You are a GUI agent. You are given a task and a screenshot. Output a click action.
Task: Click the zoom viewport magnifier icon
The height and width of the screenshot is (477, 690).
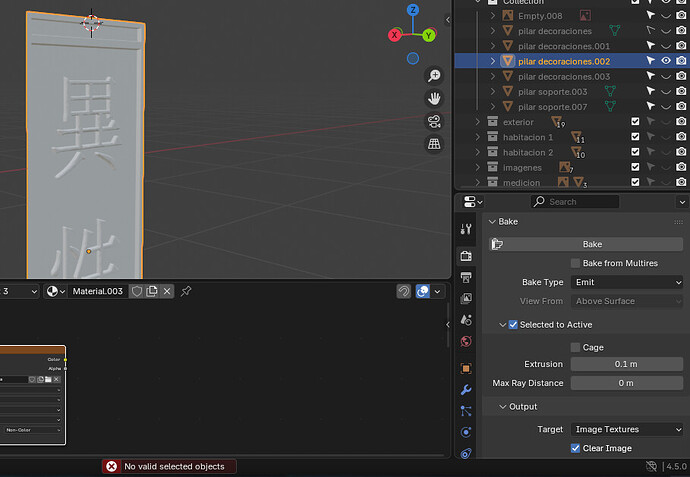coord(434,76)
